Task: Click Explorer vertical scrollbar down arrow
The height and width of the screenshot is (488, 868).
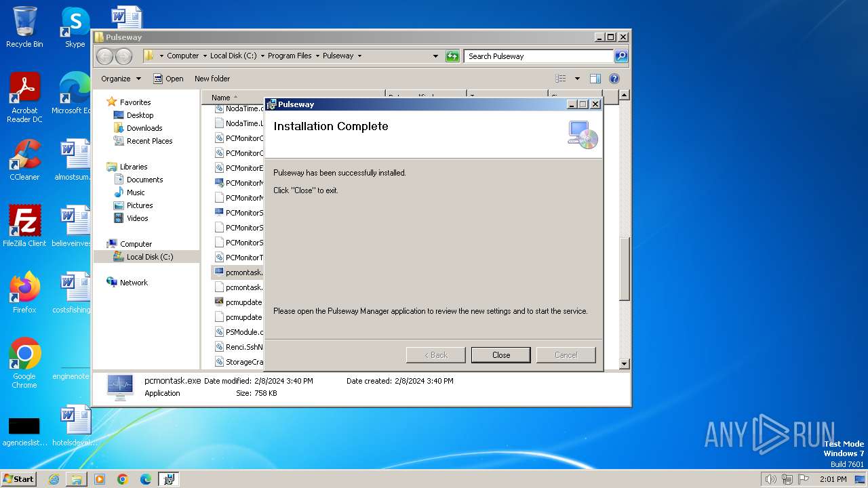Action: [625, 364]
